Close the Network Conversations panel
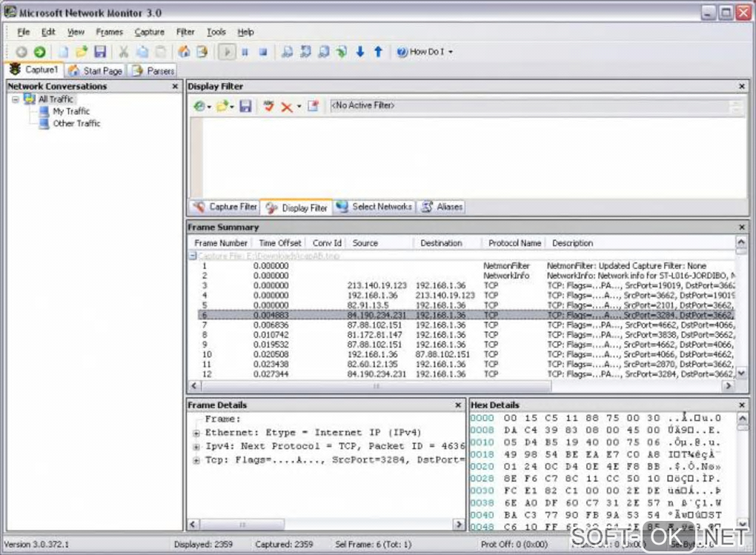The image size is (756, 555). tap(175, 86)
